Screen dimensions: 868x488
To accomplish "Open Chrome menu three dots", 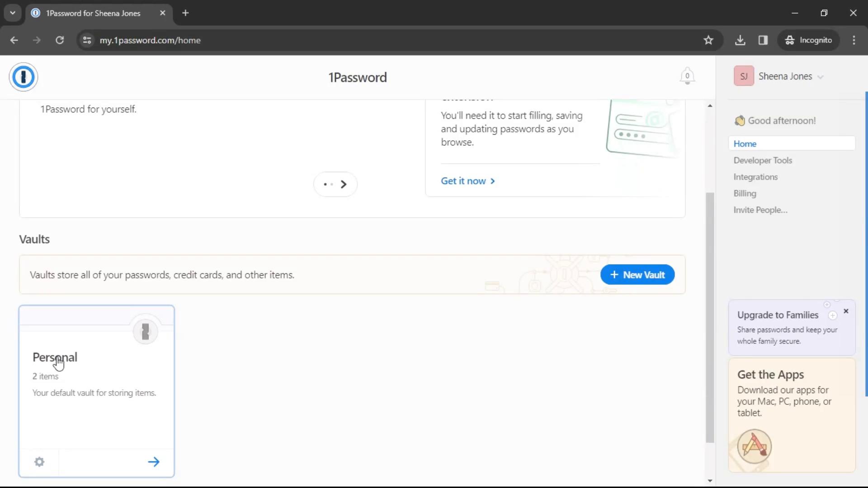I will [854, 40].
